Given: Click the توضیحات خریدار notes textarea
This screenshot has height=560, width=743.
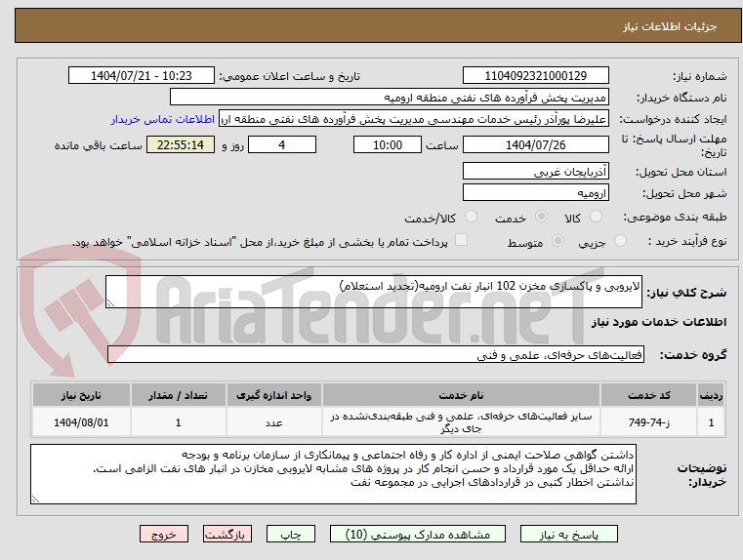Looking at the screenshot, I should pyautogui.click(x=333, y=474).
